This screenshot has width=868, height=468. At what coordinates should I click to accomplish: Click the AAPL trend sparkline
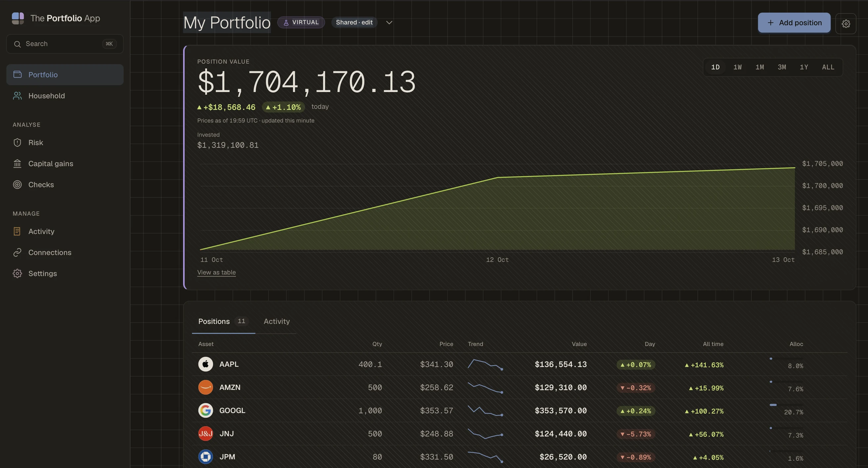point(485,364)
